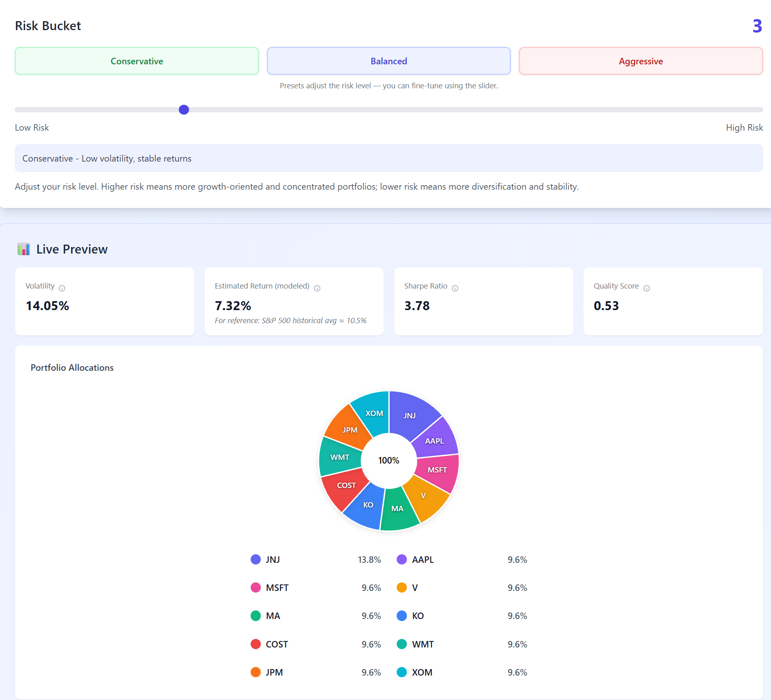Click the JNJ legend color dot

(256, 559)
